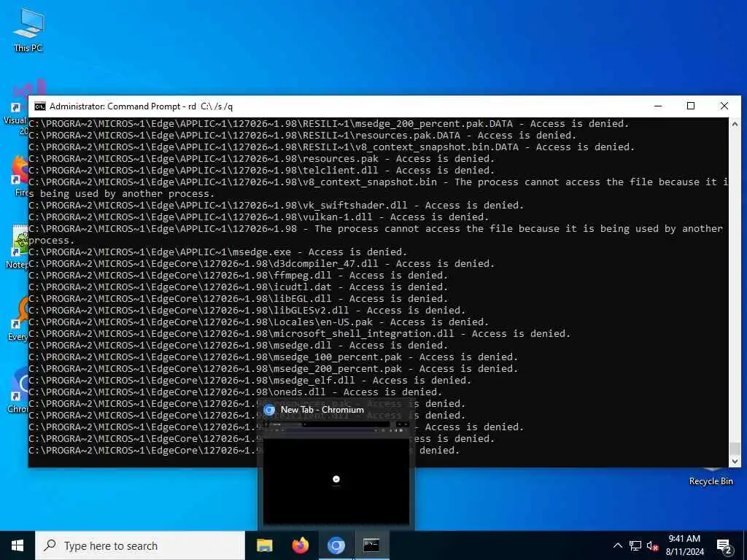Launch Firefox from the taskbar

tap(300, 545)
